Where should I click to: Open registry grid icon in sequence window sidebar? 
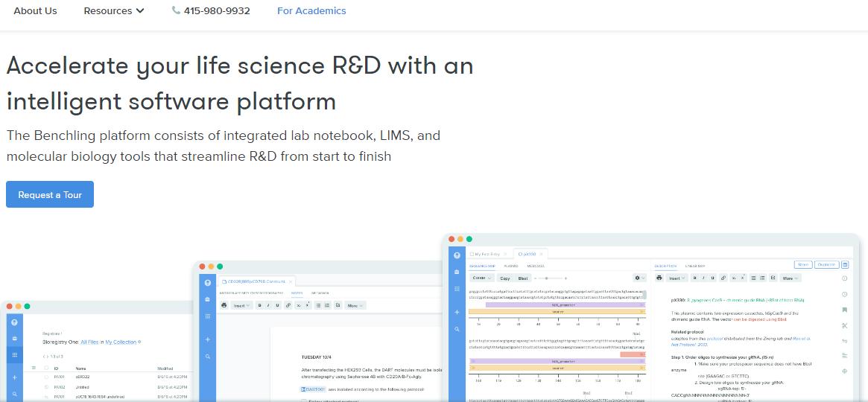click(457, 289)
